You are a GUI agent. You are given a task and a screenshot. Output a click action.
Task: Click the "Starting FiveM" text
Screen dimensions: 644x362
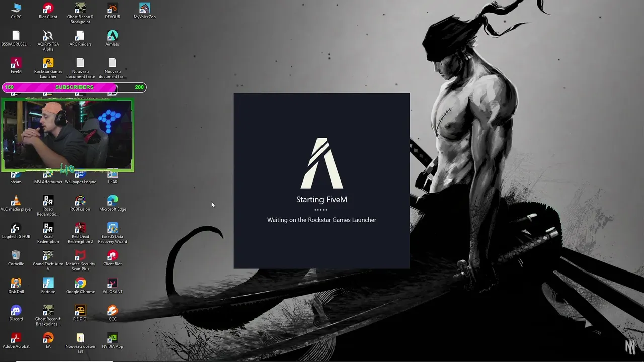(x=321, y=200)
